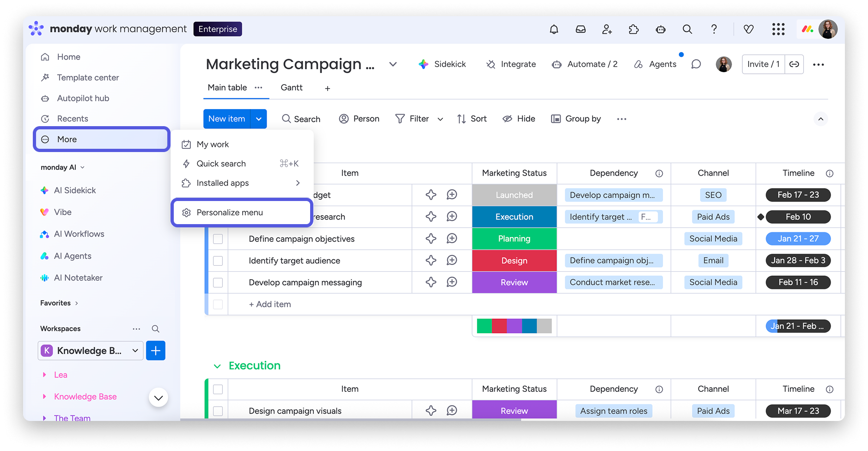Open the Installed apps submenu

click(241, 183)
